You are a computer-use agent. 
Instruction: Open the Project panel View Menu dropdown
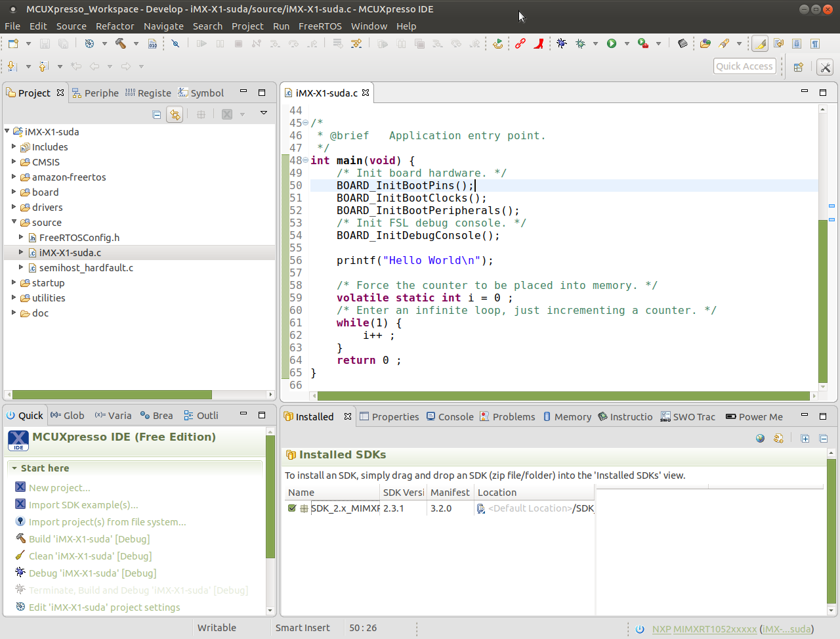point(263,114)
